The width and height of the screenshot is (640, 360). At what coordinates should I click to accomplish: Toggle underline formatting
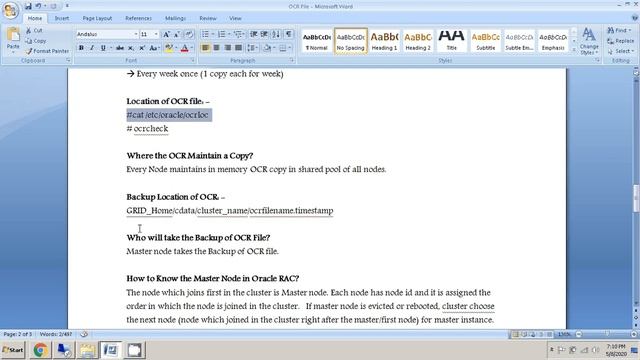pyautogui.click(x=103, y=48)
